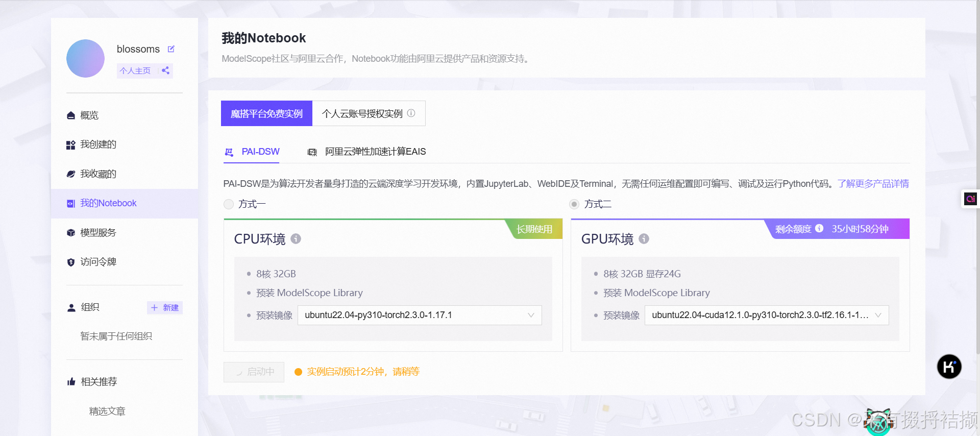Open 访问令牌 in the sidebar
This screenshot has width=980, height=436.
tap(125, 262)
